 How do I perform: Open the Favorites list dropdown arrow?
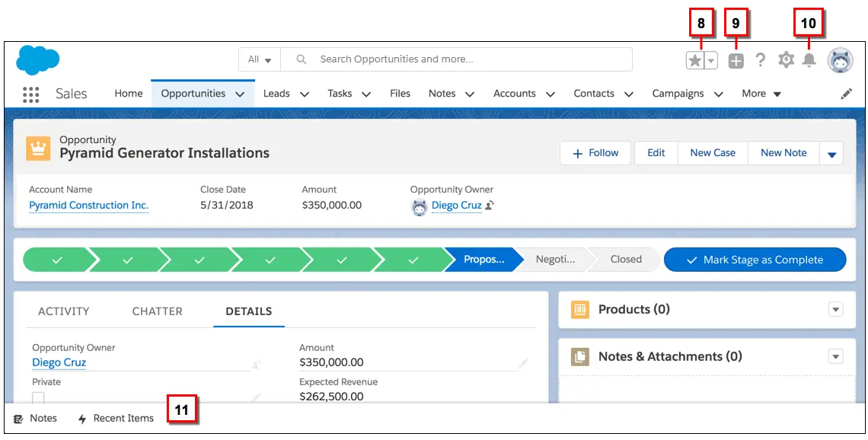pos(711,60)
